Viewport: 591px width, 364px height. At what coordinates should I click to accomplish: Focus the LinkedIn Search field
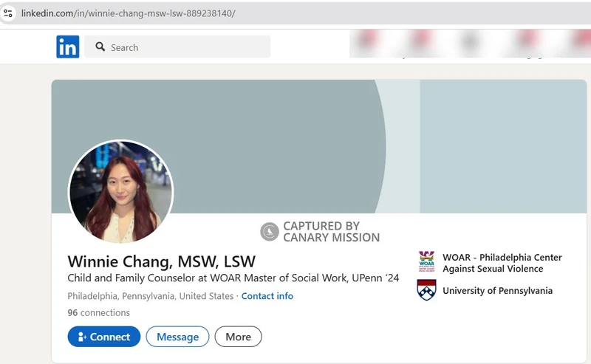click(x=177, y=47)
